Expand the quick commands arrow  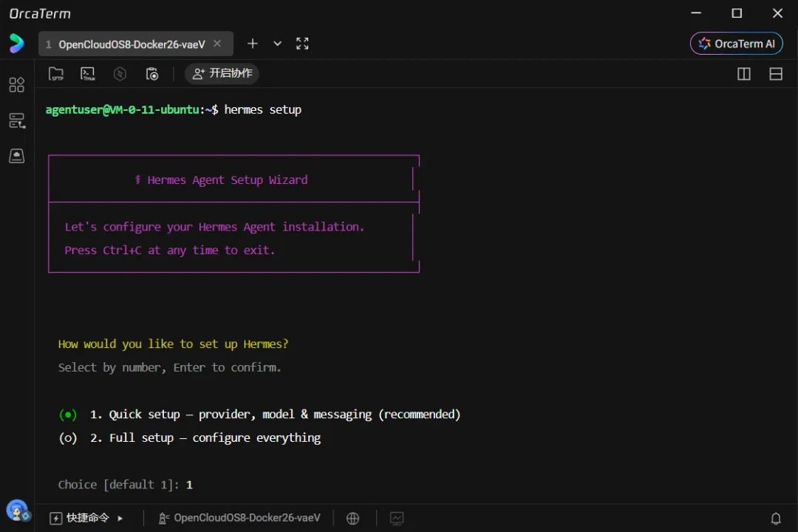tap(120, 518)
